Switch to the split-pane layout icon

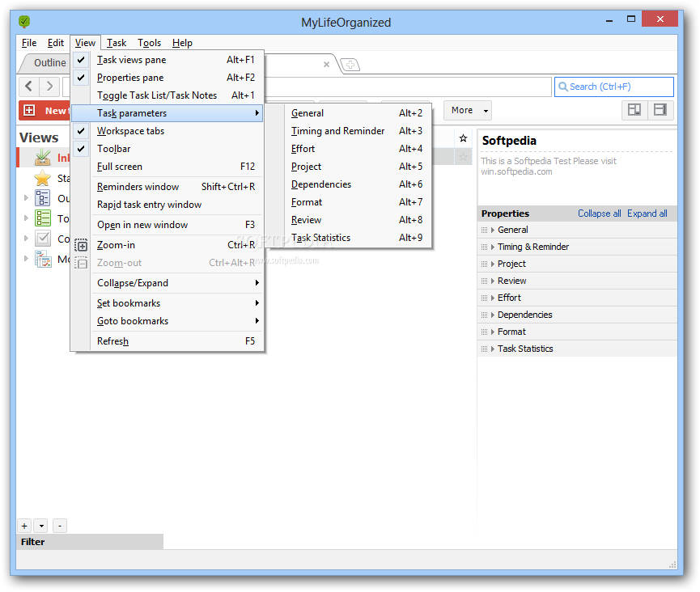pos(634,110)
